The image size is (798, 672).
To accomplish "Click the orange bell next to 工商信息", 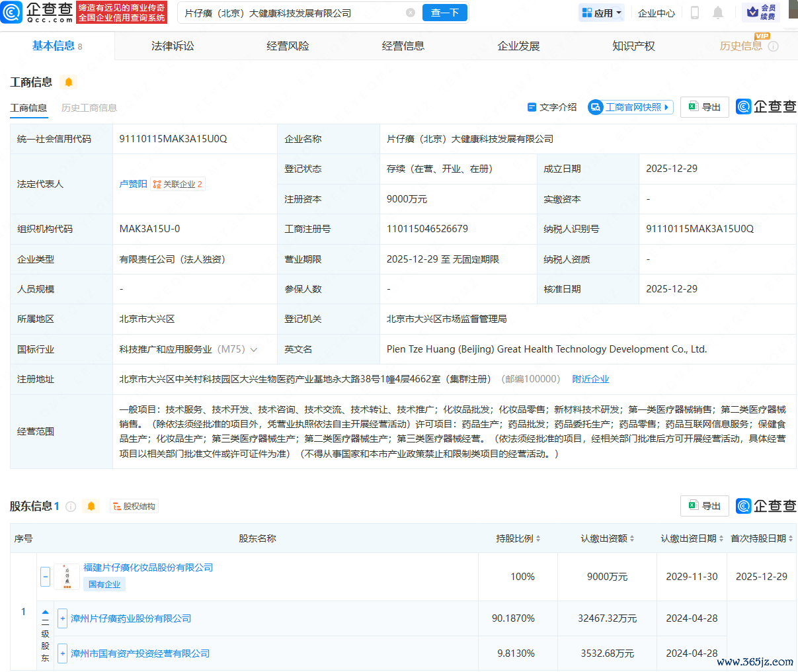I will click(69, 82).
